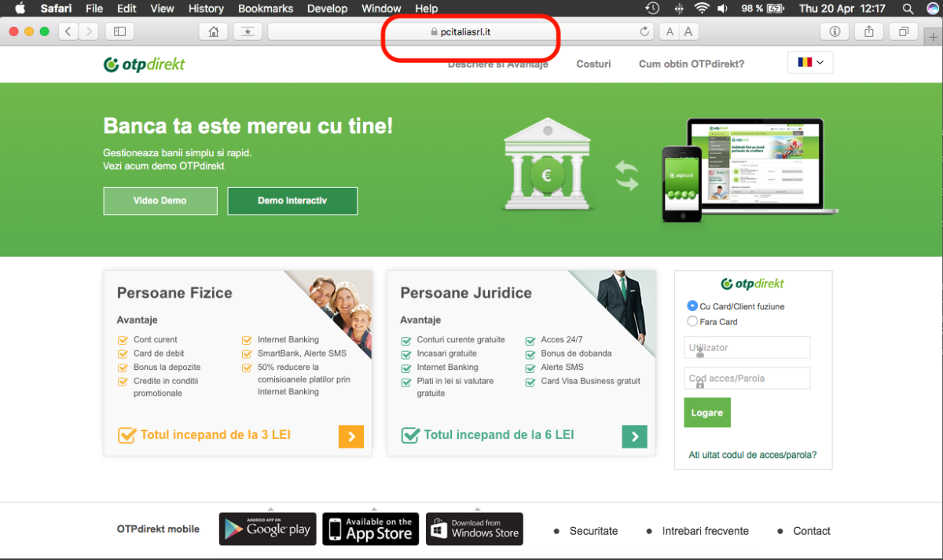Click the Cod acces/Parola input field
Screen dimensions: 943x560
coord(747,378)
